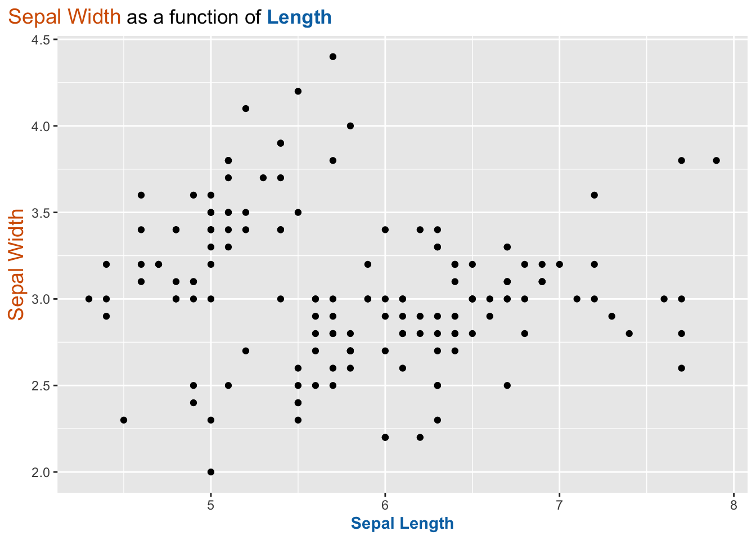Screen dimensions: 756x540
Task: Click the data point at length 5.2, width 4.1
Action: point(246,109)
